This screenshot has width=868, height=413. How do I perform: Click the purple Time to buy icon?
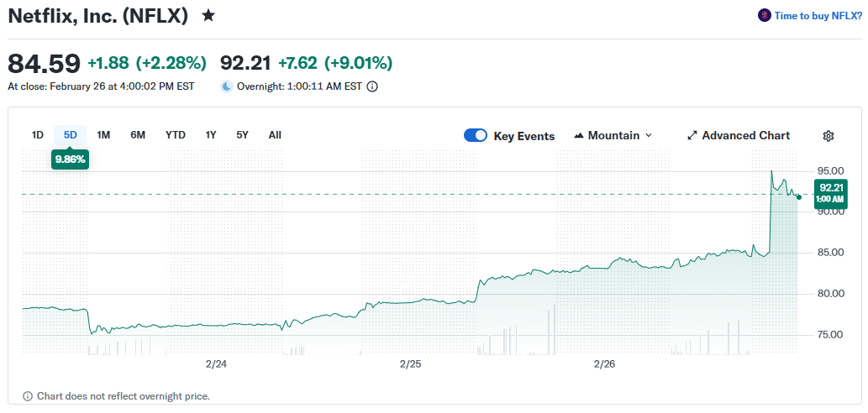[764, 15]
